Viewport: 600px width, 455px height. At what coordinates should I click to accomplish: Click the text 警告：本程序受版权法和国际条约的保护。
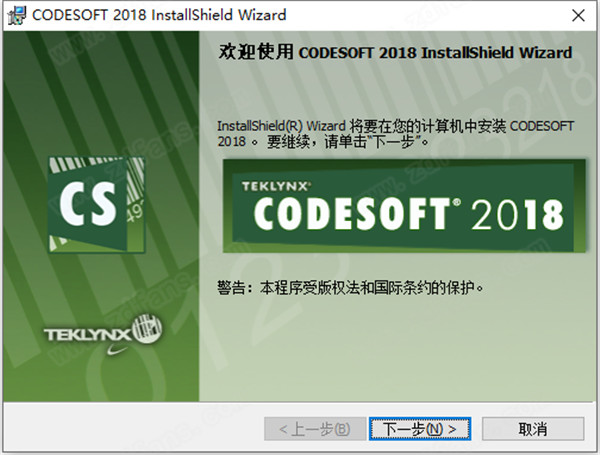[350, 287]
